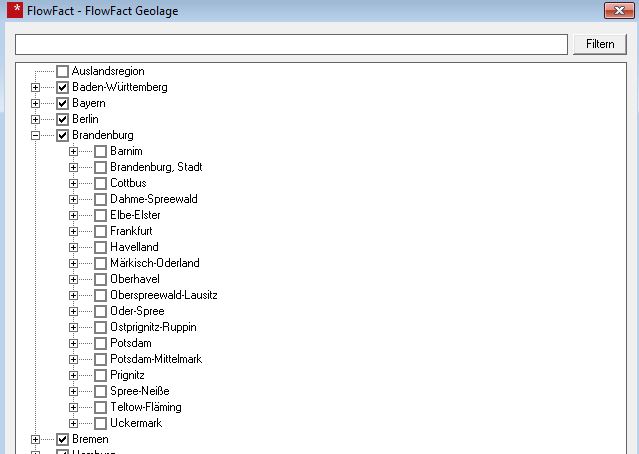The image size is (639, 454).
Task: Uncheck the Baden-Württemberg checkbox
Action: click(x=63, y=88)
